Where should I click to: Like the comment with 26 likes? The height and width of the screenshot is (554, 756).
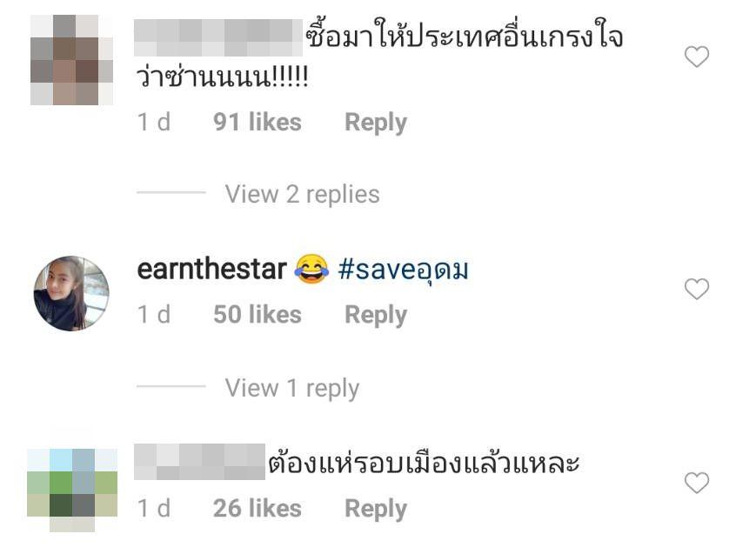(x=697, y=483)
